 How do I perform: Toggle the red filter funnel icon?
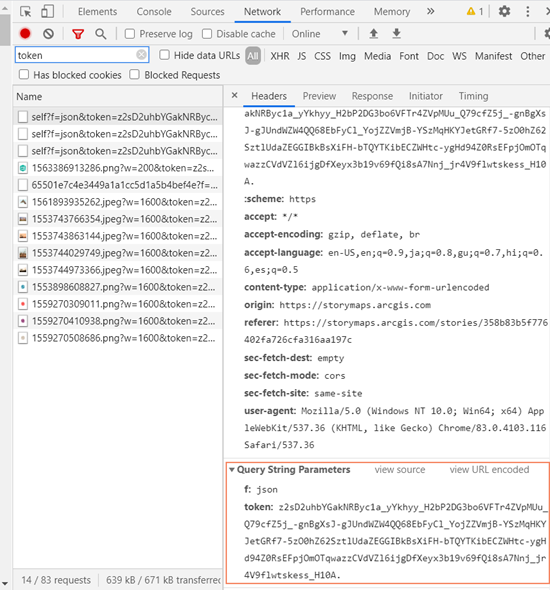click(78, 34)
